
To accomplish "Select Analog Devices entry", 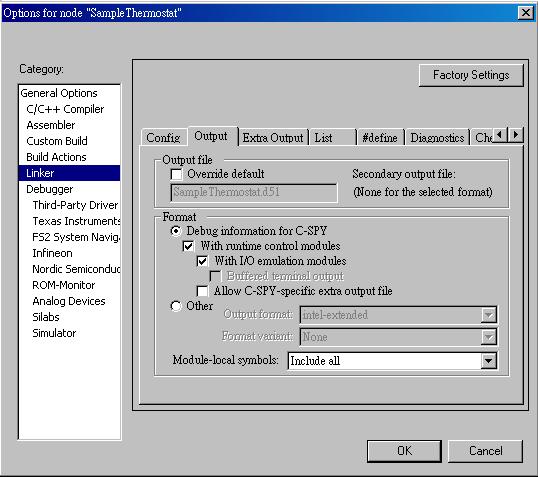I will tap(69, 301).
